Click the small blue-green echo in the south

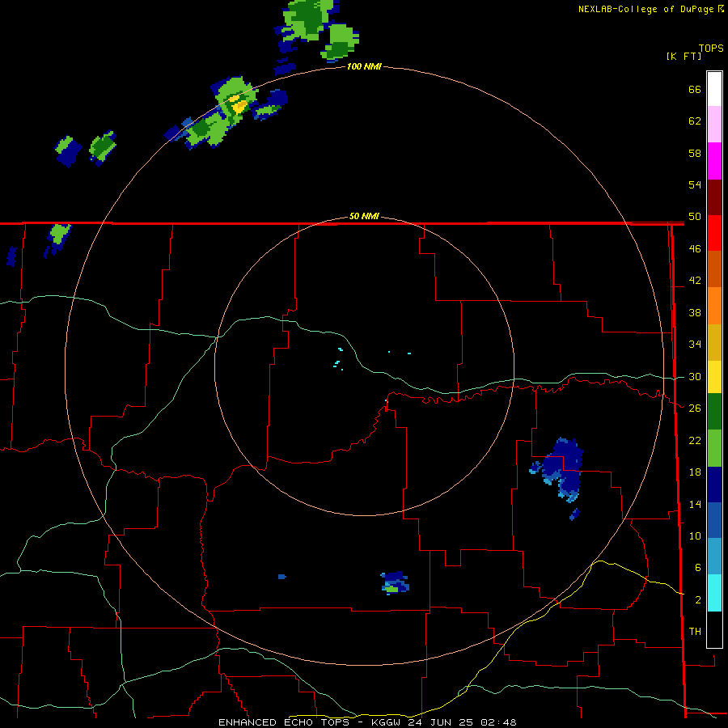tap(395, 583)
